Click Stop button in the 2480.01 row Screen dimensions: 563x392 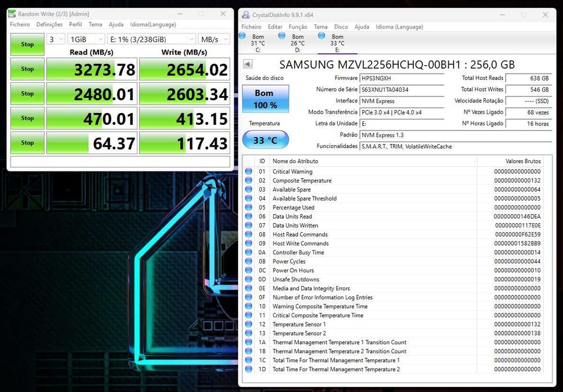click(27, 93)
